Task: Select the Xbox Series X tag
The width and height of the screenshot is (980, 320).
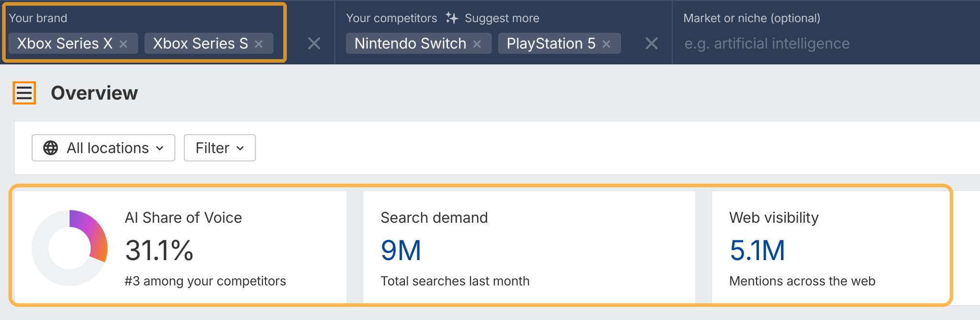Action: coord(65,44)
